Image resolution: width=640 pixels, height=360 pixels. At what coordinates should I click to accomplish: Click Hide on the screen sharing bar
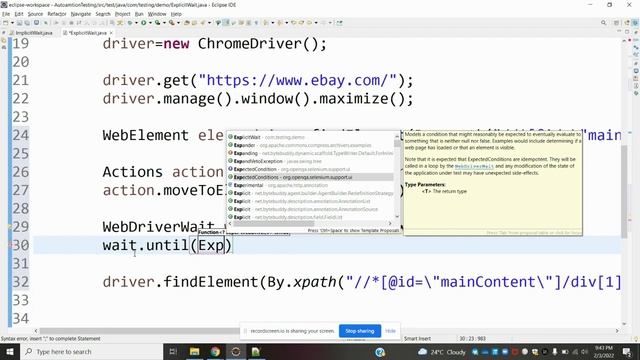(390, 331)
